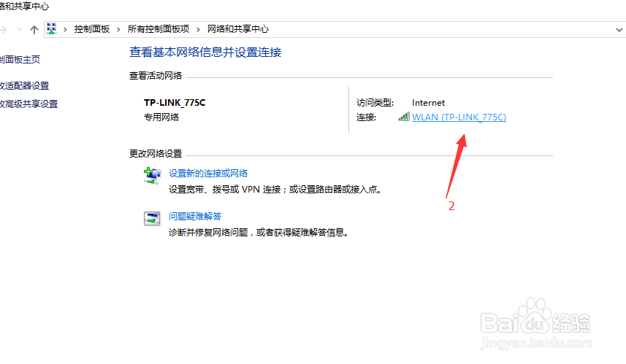Navigate to 控制面板 breadcrumb
The height and width of the screenshot is (364, 626).
pyautogui.click(x=92, y=29)
